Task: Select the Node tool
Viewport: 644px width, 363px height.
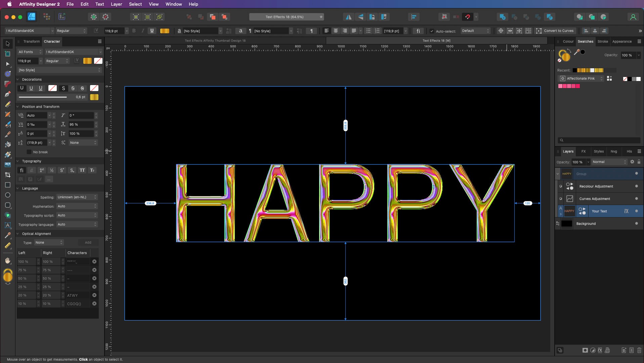Action: pos(7,64)
